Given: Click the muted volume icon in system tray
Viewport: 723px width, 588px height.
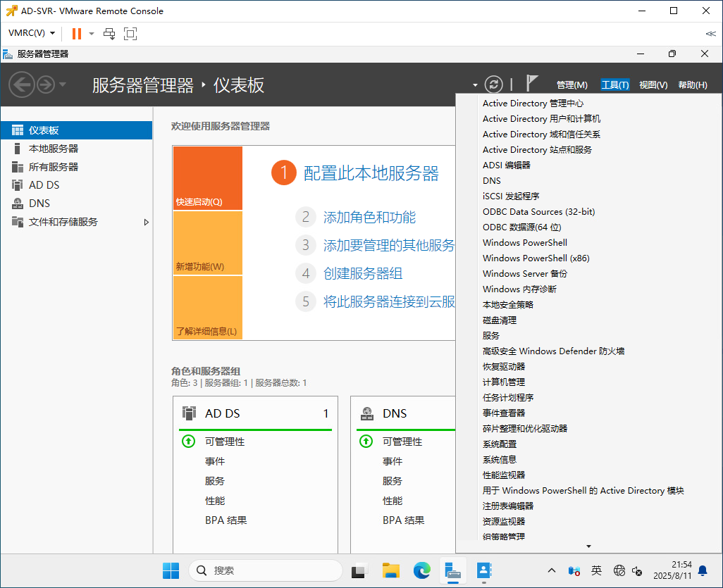Looking at the screenshot, I should pyautogui.click(x=638, y=571).
